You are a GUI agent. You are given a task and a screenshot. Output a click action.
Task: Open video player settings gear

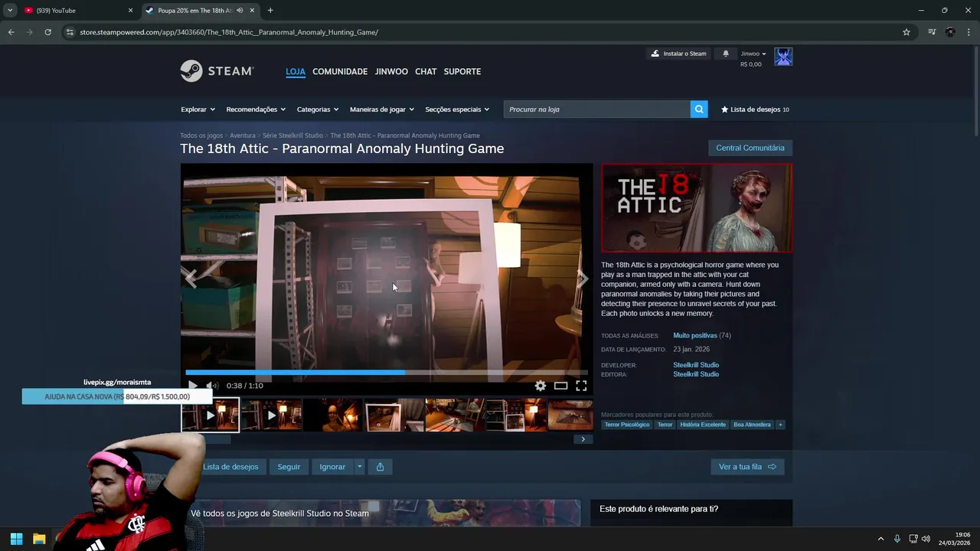(541, 386)
